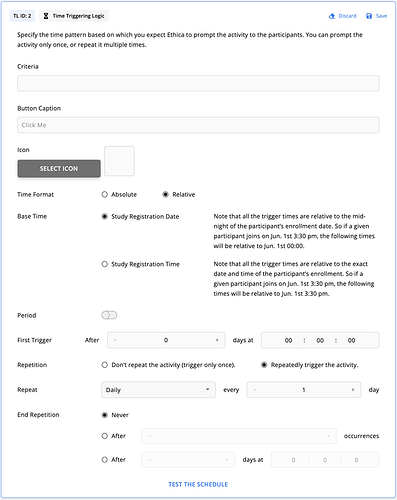The image size is (397, 500).
Task: Click the Save disk icon
Action: (x=369, y=16)
